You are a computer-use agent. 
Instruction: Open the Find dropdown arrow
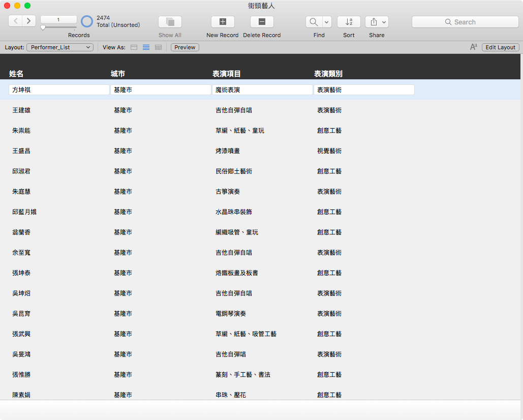326,22
